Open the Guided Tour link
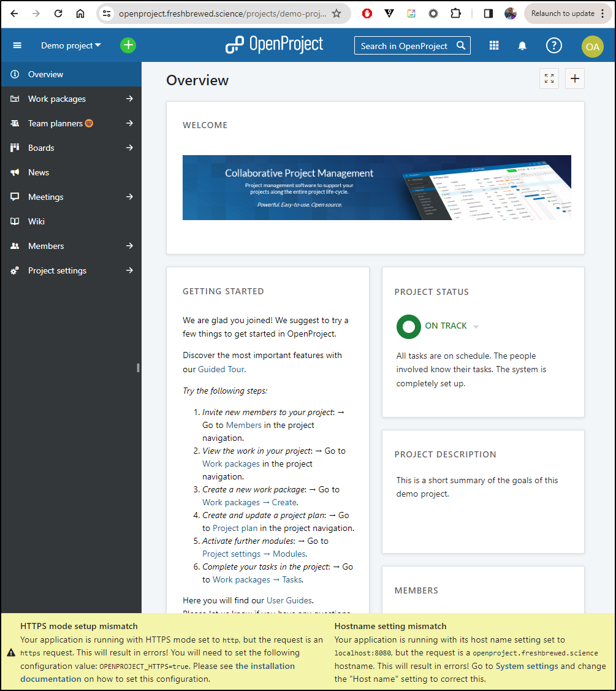 (x=221, y=369)
